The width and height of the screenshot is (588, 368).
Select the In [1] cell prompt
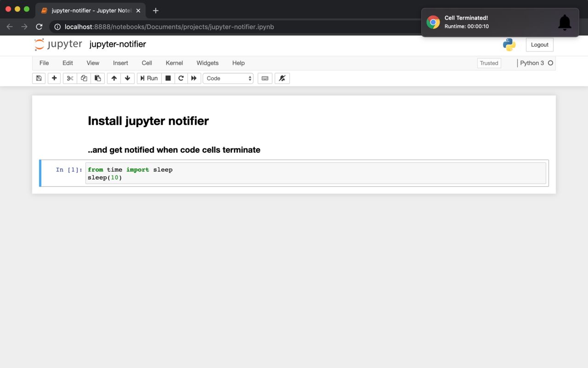69,170
